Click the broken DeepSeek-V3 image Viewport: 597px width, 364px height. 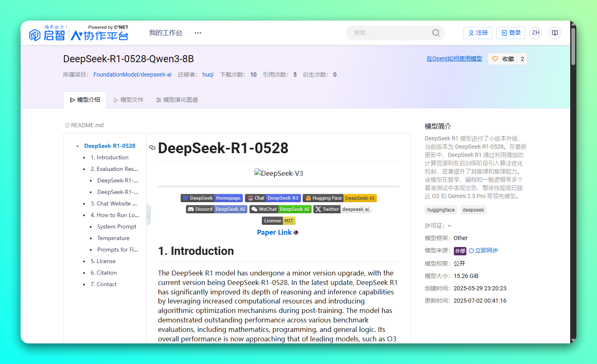279,173
